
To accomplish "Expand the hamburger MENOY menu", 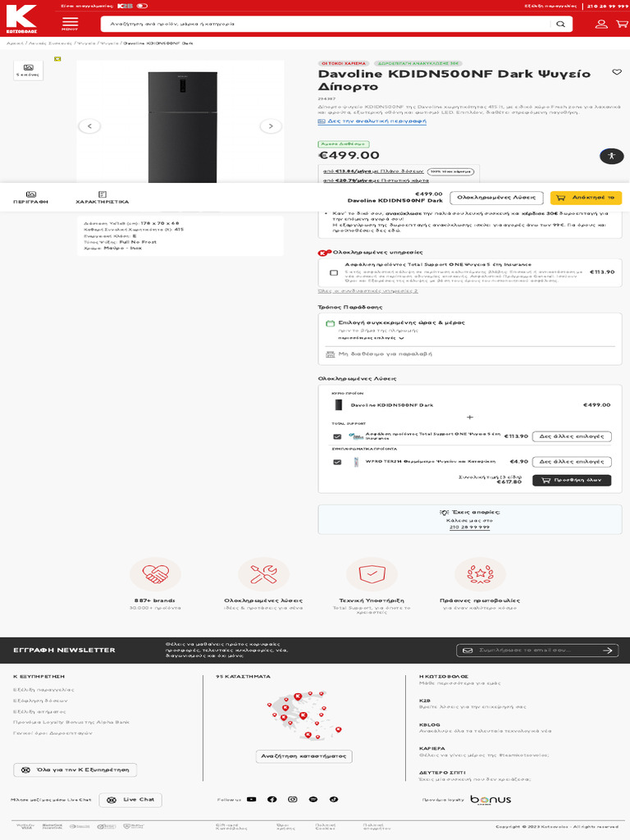I will point(70,23).
